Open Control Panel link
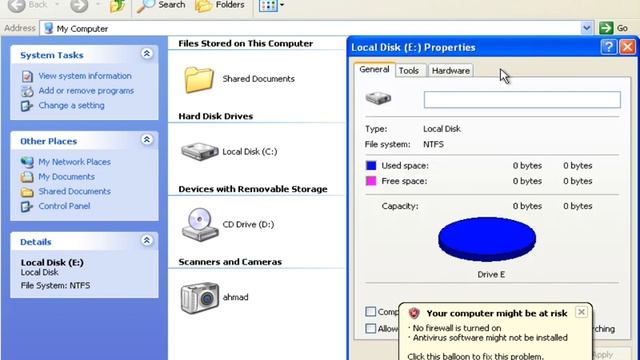This screenshot has width=640, height=360. tap(64, 206)
